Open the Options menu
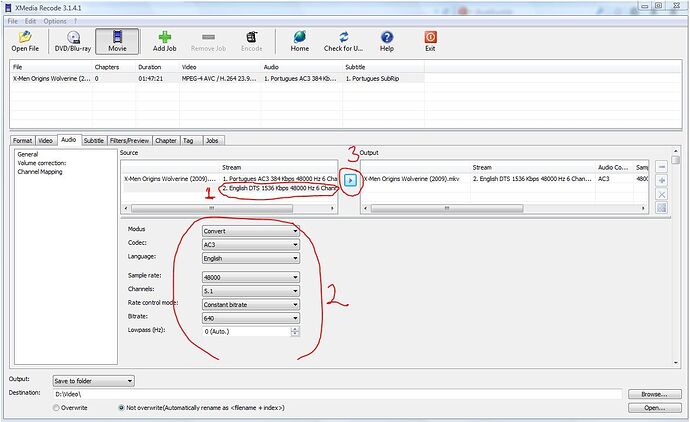This screenshot has width=690, height=422. 55,21
